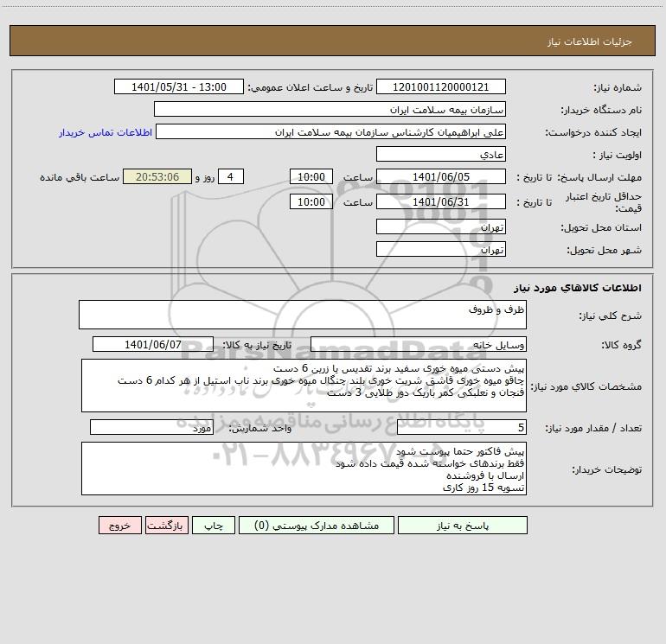Viewport: 666px width, 644px height.
Task: Click the label اولویت نیاز
Action: (x=618, y=156)
